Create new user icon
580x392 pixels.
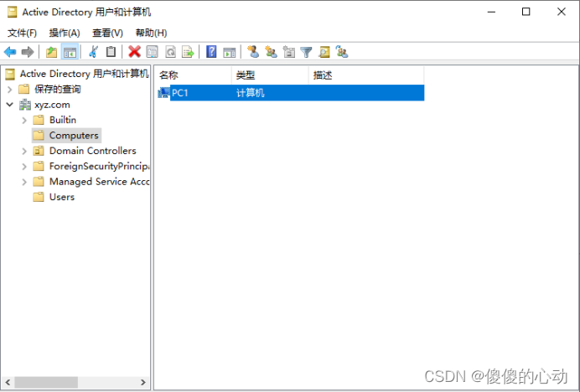click(253, 51)
